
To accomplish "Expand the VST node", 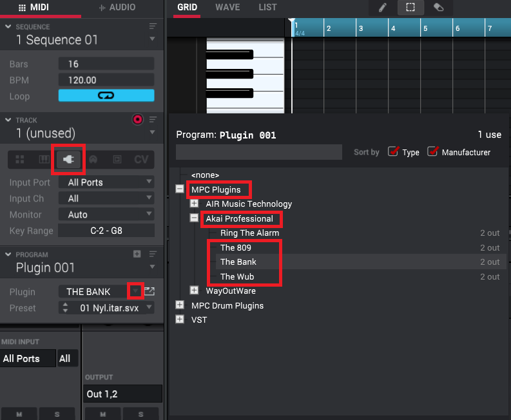I will 180,319.
